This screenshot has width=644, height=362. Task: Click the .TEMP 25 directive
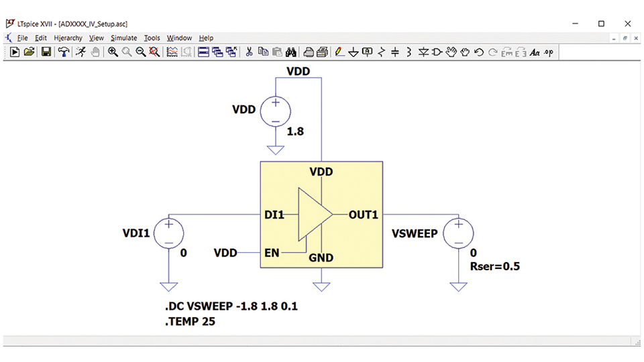pos(190,321)
